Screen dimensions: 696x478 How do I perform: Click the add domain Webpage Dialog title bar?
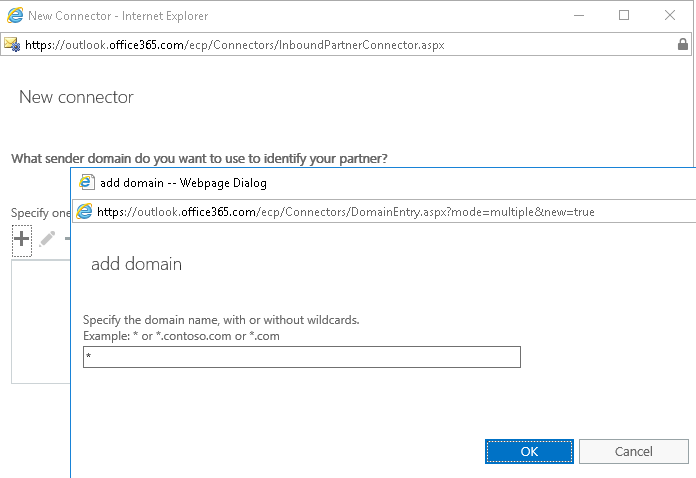(384, 183)
